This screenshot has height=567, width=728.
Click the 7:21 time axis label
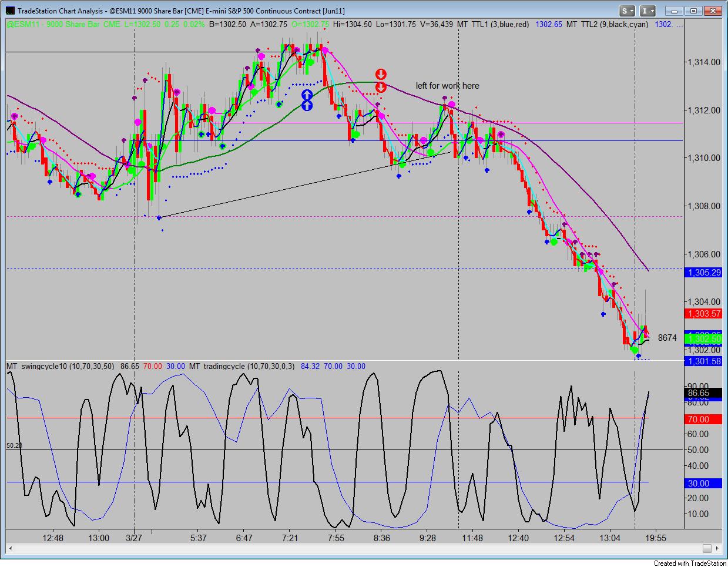tap(290, 538)
